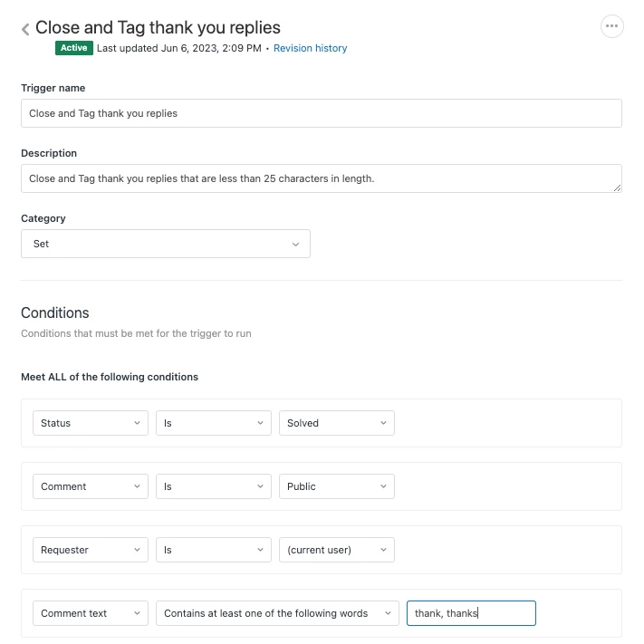Open the Is operator dropdown for Status

(213, 423)
